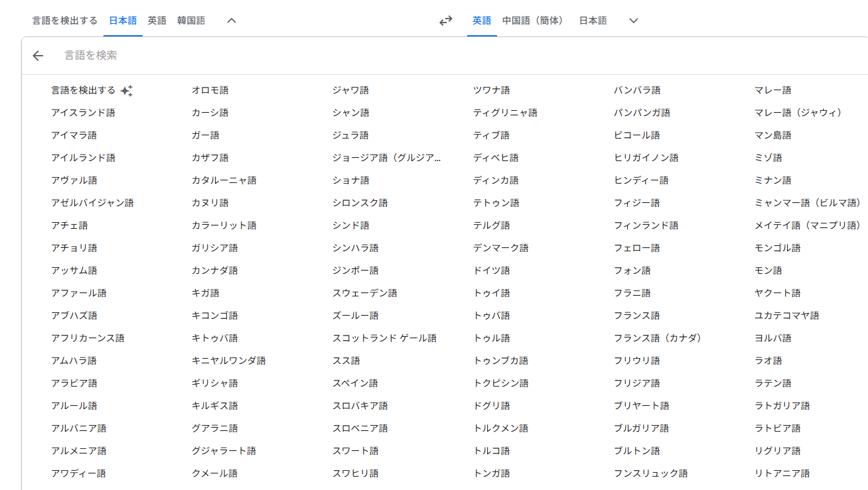Select スコットランド ゲール語 language
Viewport: 868px width, 490px height.
(384, 338)
